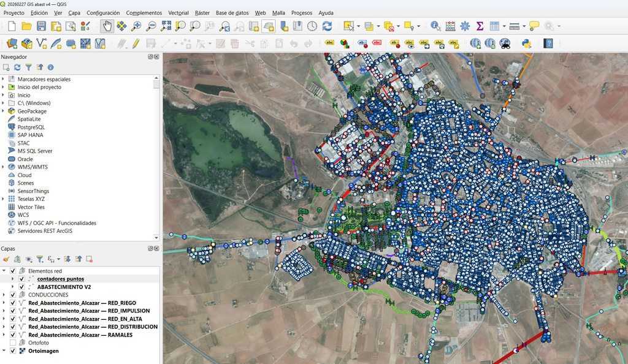The height and width of the screenshot is (364, 628).
Task: Click the Save Project floppy disk icon
Action: click(x=41, y=26)
